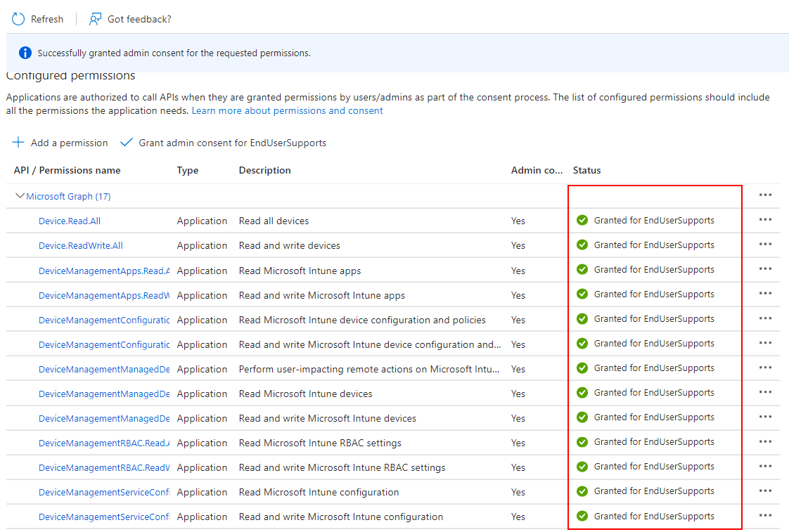Click the Device.Read.All permission link
The height and width of the screenshot is (532, 789).
(70, 221)
